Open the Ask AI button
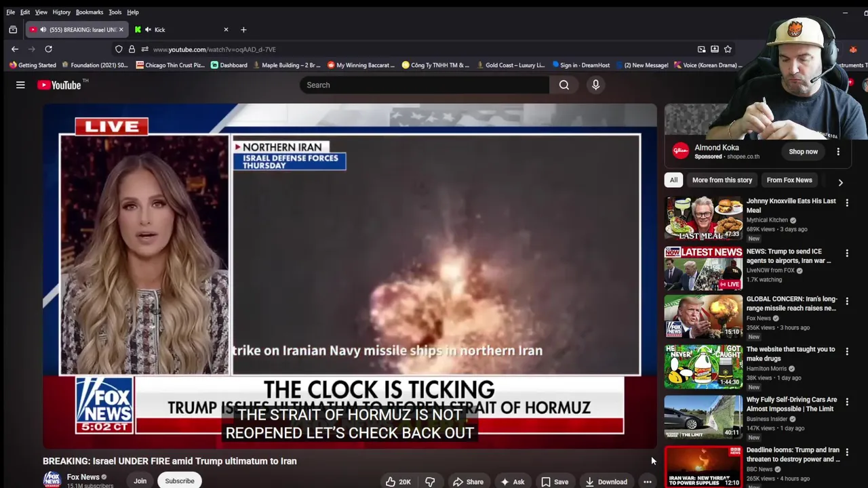868x488 pixels. click(x=513, y=482)
